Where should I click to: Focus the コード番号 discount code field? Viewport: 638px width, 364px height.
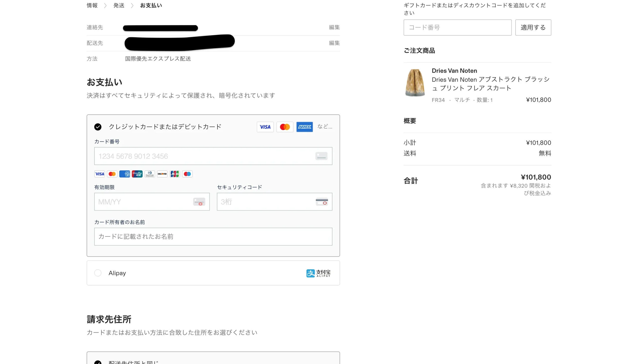[457, 27]
